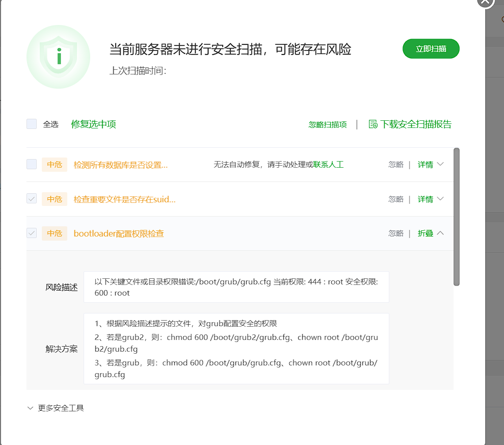Click 下载安全扫描报告 link

click(x=415, y=124)
